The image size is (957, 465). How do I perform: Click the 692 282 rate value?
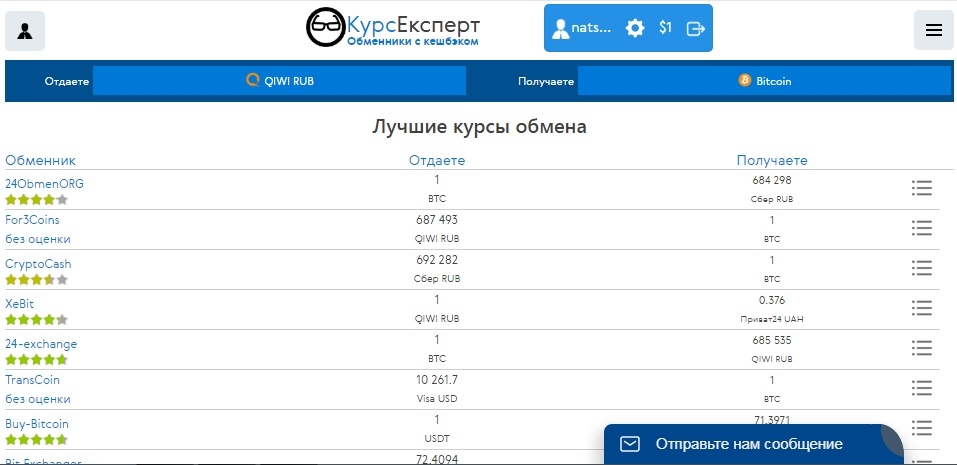click(x=437, y=260)
